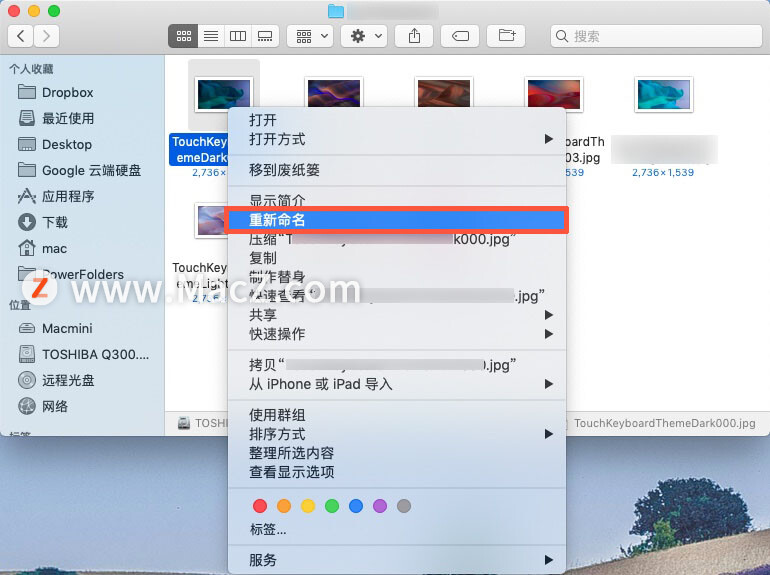Open the gear action menu
The height and width of the screenshot is (575, 770).
[x=364, y=36]
